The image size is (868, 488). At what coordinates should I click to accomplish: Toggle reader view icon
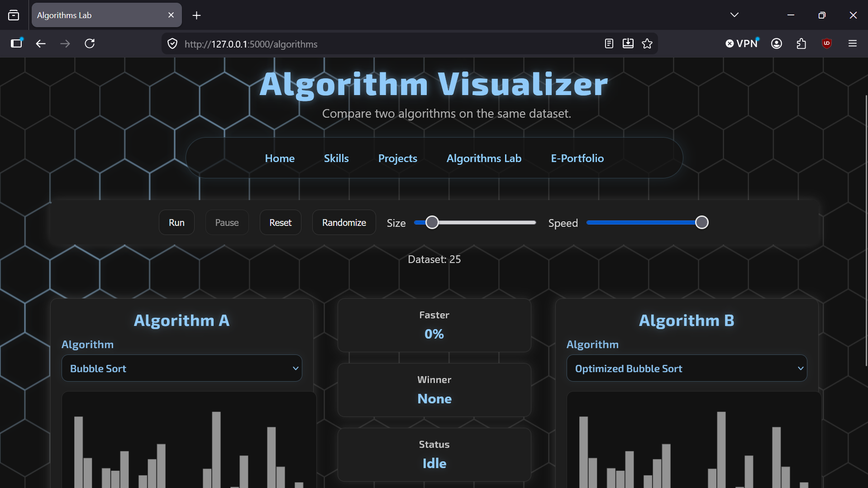tap(609, 43)
